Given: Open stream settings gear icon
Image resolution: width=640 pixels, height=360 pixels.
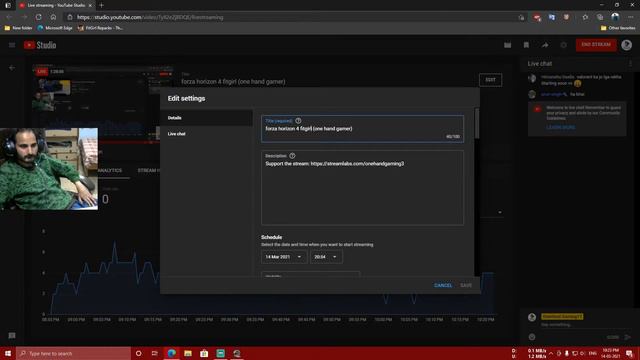Looking at the screenshot, I should click(564, 45).
